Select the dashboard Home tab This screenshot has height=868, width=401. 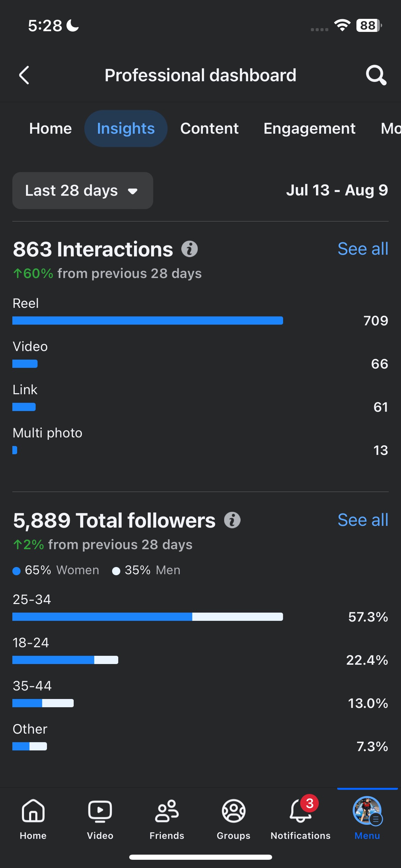coord(50,129)
